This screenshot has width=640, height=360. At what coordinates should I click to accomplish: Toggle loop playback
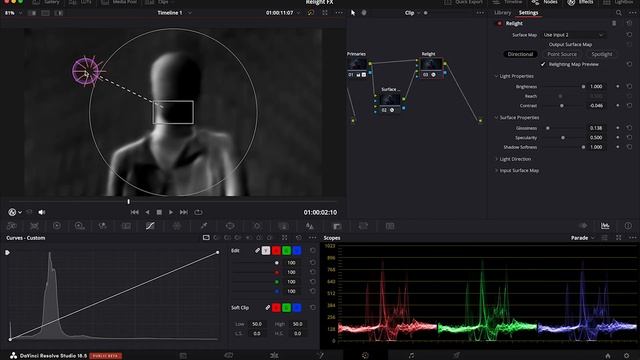pos(198,212)
